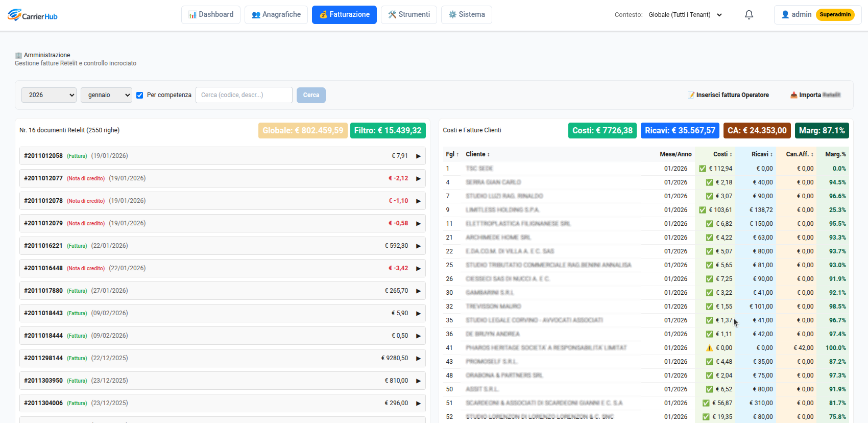
Task: Click the Marg.% column header
Action: pos(835,154)
